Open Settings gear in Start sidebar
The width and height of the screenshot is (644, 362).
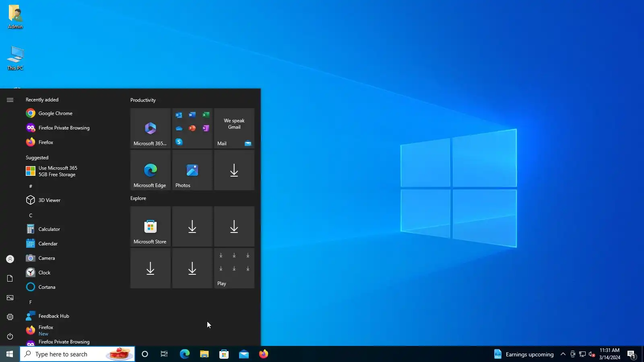tap(10, 317)
